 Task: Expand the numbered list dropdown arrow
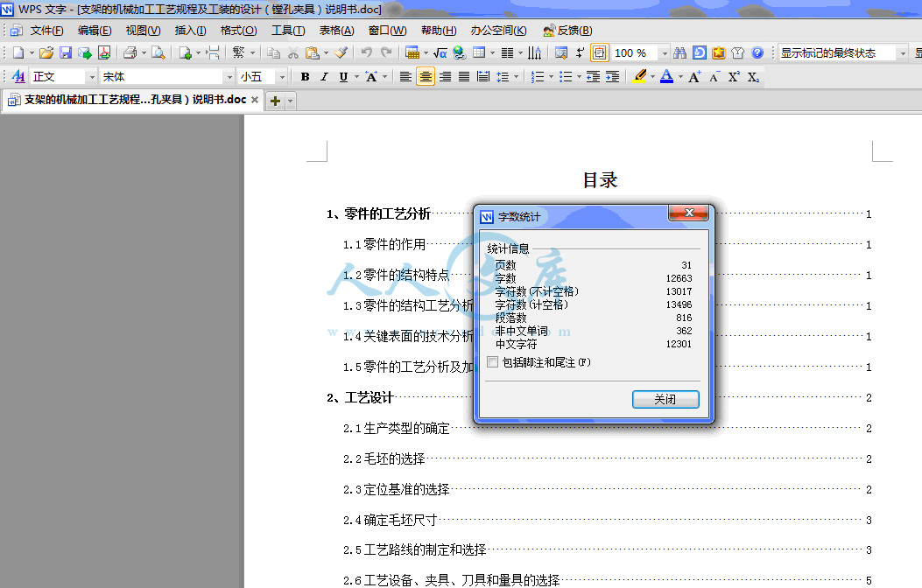click(x=551, y=77)
